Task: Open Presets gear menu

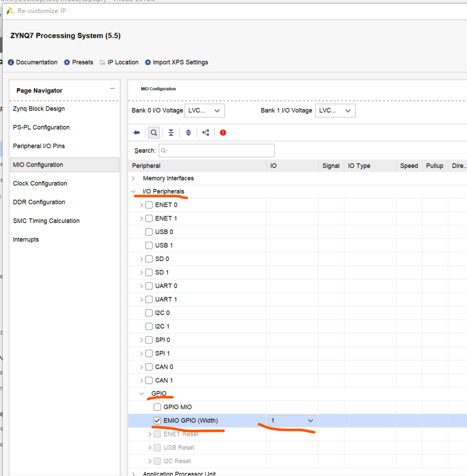Action: 78,62
